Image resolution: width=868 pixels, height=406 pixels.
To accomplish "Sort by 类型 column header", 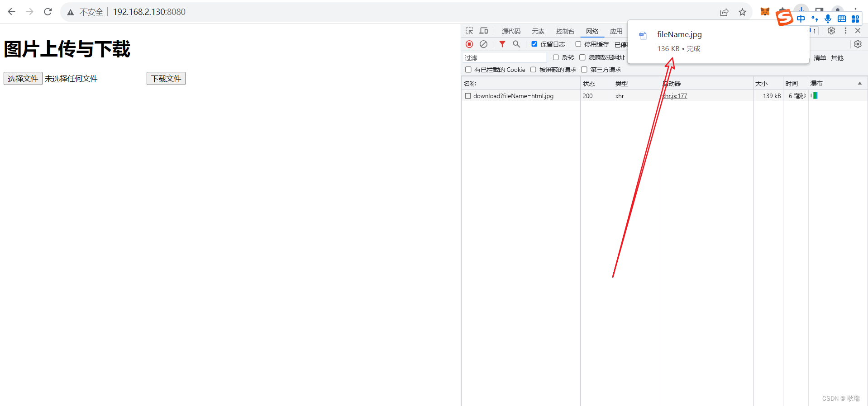I will click(x=636, y=84).
